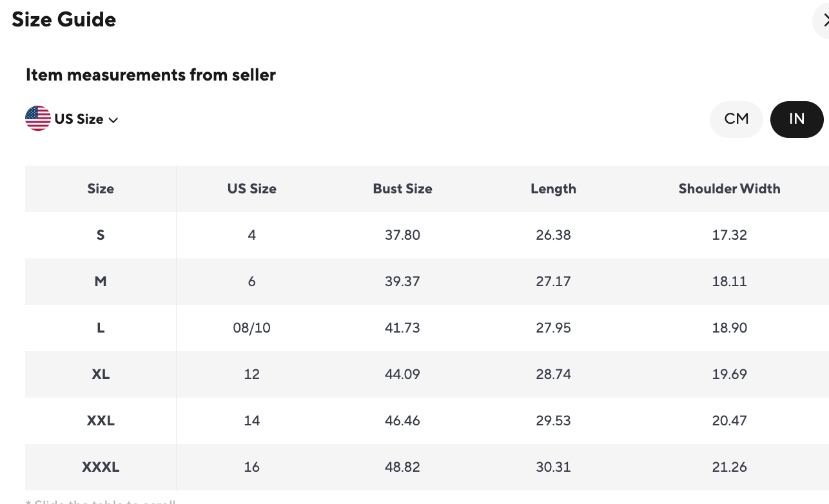This screenshot has width=829, height=504.
Task: Click the US flag icon
Action: tap(38, 119)
